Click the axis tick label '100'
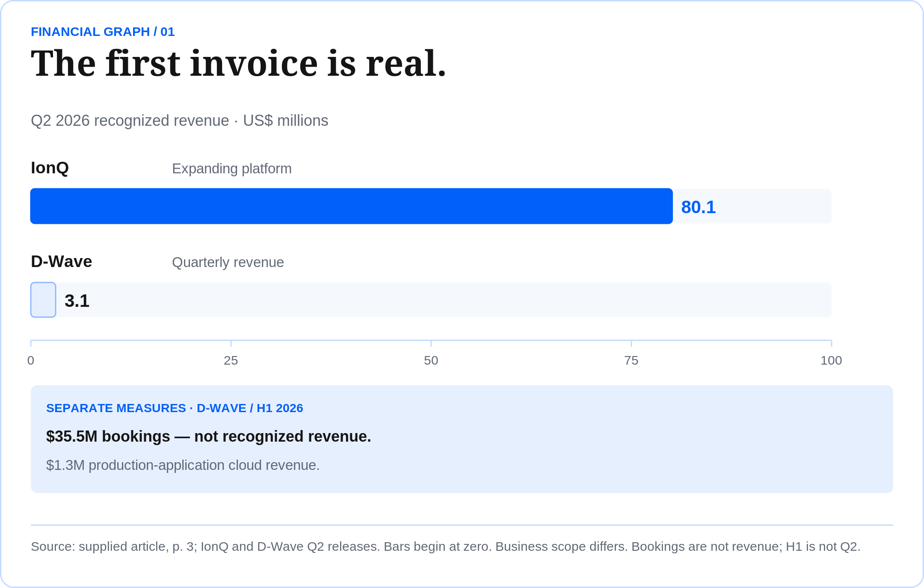Viewport: 924px width, 588px height. (831, 360)
